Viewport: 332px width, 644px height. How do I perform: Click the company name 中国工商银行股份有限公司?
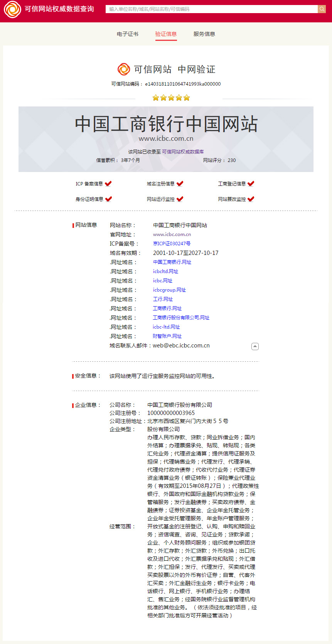pos(180,405)
